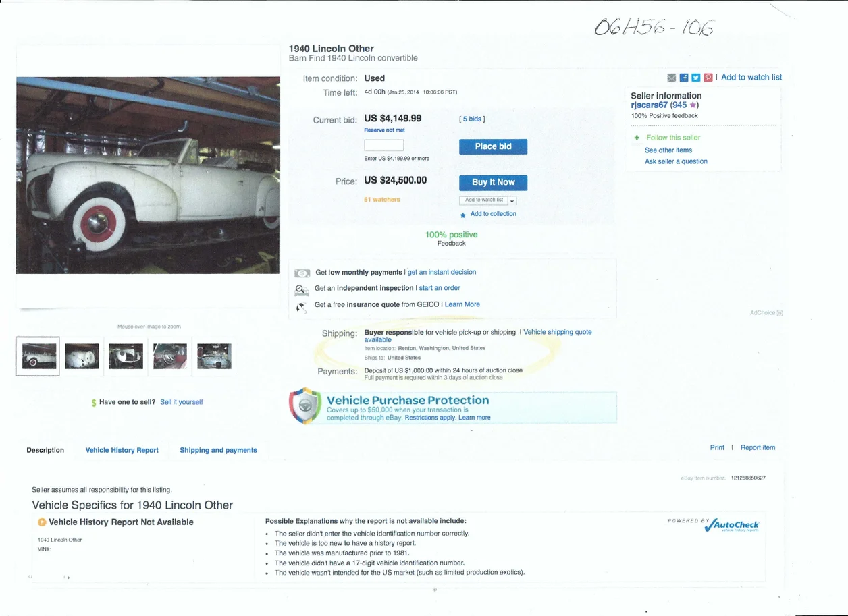Click the Buy It Now button
The width and height of the screenshot is (848, 616).
493,182
